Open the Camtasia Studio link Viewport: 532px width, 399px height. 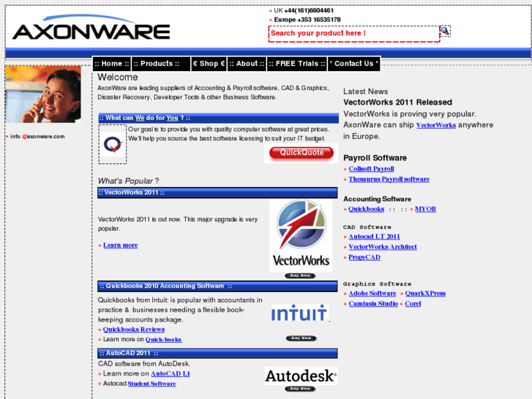click(x=373, y=304)
